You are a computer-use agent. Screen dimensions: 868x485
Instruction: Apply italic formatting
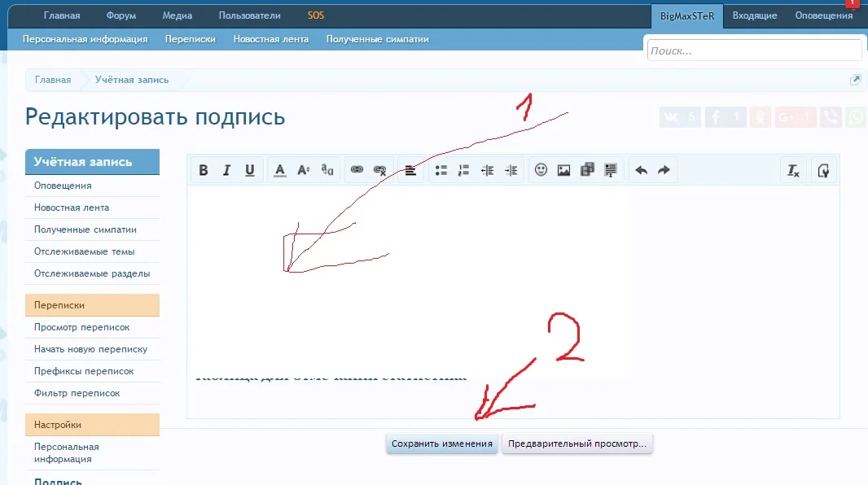(226, 170)
